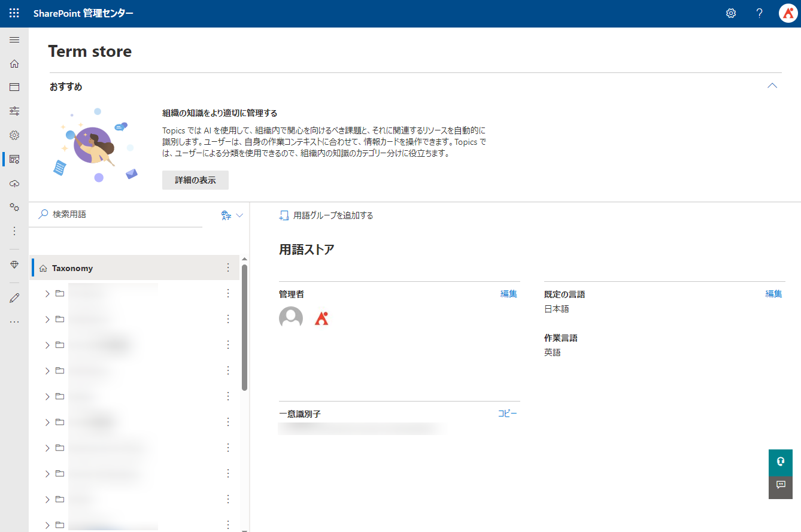Open the account manager avatar in the header

[x=788, y=13]
